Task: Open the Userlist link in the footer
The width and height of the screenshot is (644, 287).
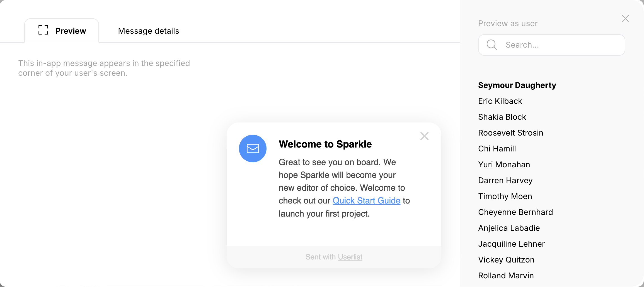Action: tap(350, 257)
